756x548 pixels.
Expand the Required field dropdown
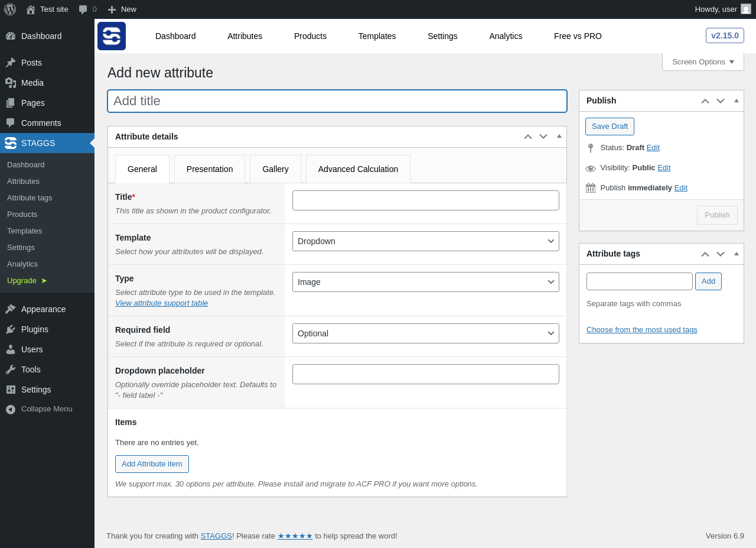point(425,333)
